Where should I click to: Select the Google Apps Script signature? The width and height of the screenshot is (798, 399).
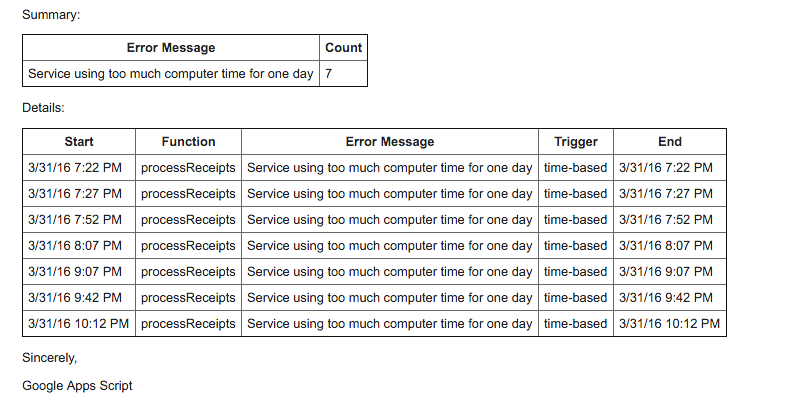(x=77, y=386)
